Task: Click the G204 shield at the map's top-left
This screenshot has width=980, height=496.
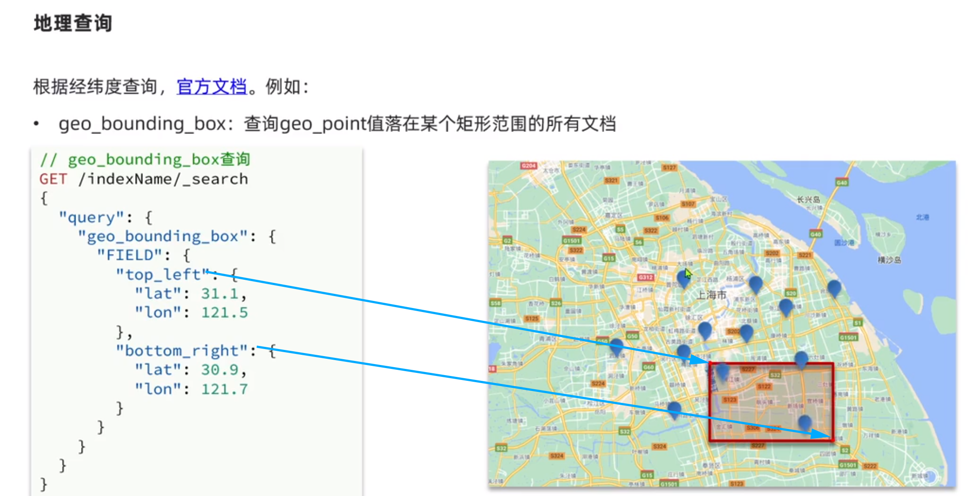Action: (530, 165)
